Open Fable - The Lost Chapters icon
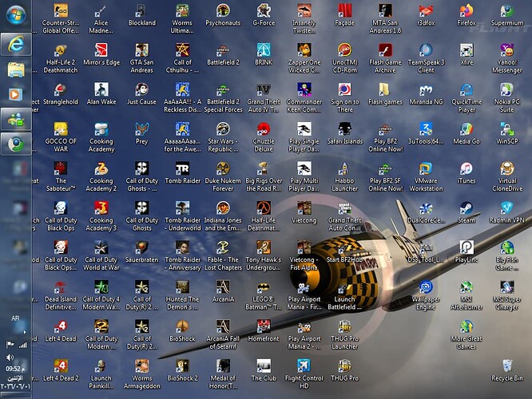Viewport: 532px width, 399px height. [223, 256]
